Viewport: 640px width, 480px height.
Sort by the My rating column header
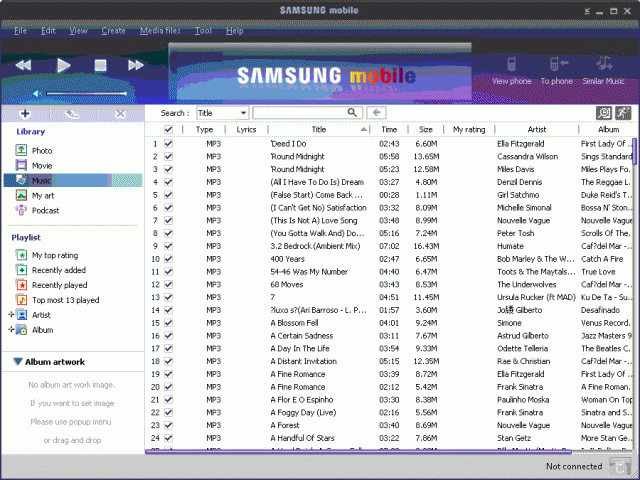[469, 129]
